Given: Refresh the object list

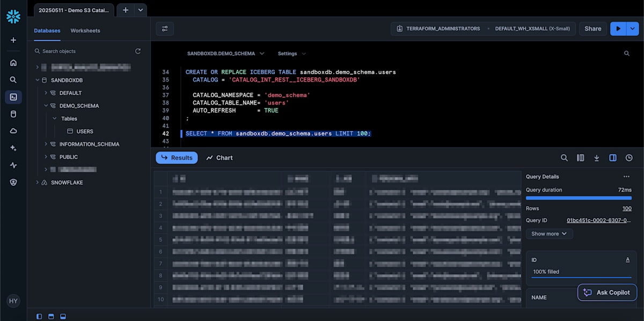Looking at the screenshot, I should pyautogui.click(x=138, y=51).
